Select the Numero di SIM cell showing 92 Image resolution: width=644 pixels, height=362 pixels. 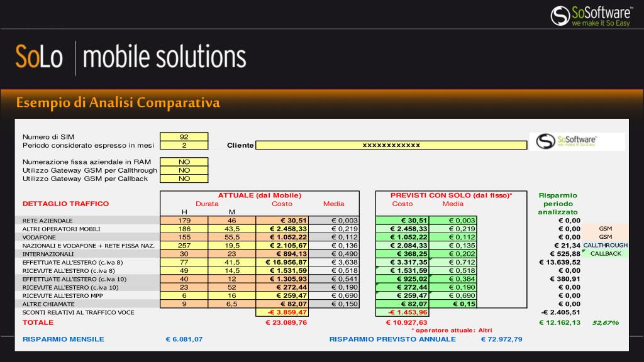click(x=184, y=136)
